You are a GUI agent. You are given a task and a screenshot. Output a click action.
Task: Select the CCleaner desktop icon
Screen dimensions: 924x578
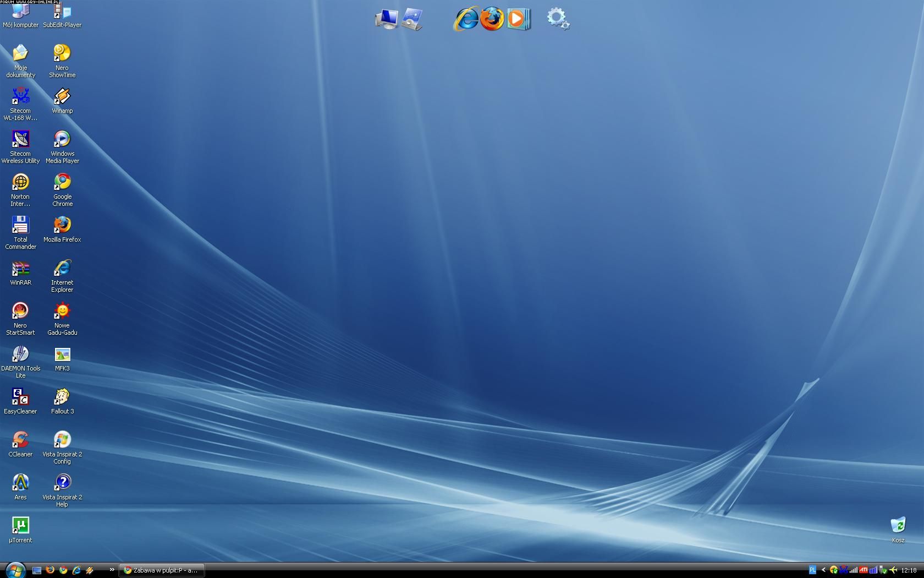click(x=20, y=440)
